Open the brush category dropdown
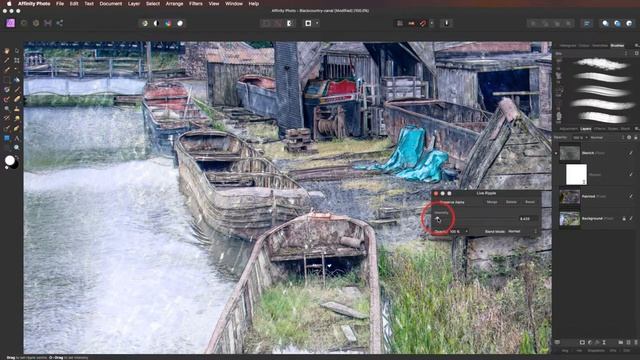Image resolution: width=640 pixels, height=360 pixels. [x=590, y=53]
